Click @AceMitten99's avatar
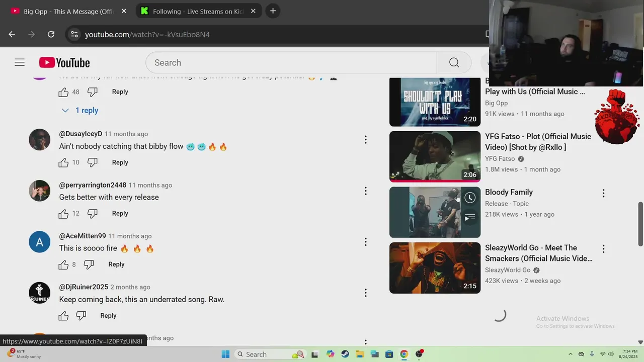 (x=39, y=242)
